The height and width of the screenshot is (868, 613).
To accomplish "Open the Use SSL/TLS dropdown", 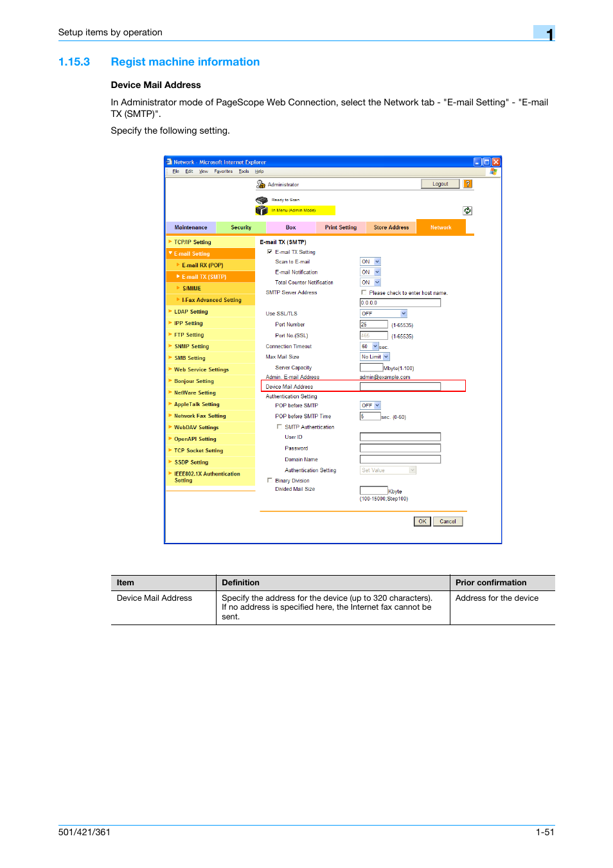I will pos(384,314).
